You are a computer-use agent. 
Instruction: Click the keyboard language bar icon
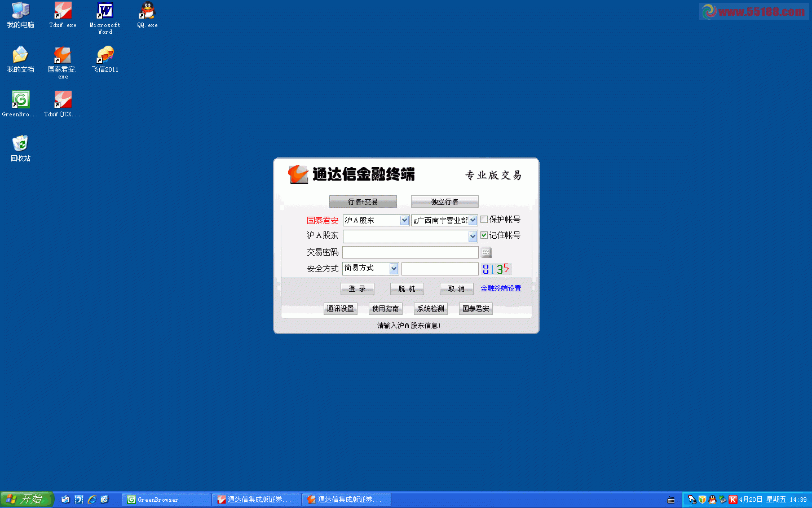point(671,500)
